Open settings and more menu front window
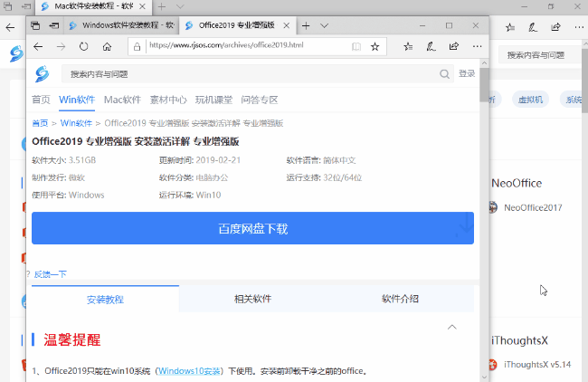This screenshot has width=588, height=382. pos(477,46)
